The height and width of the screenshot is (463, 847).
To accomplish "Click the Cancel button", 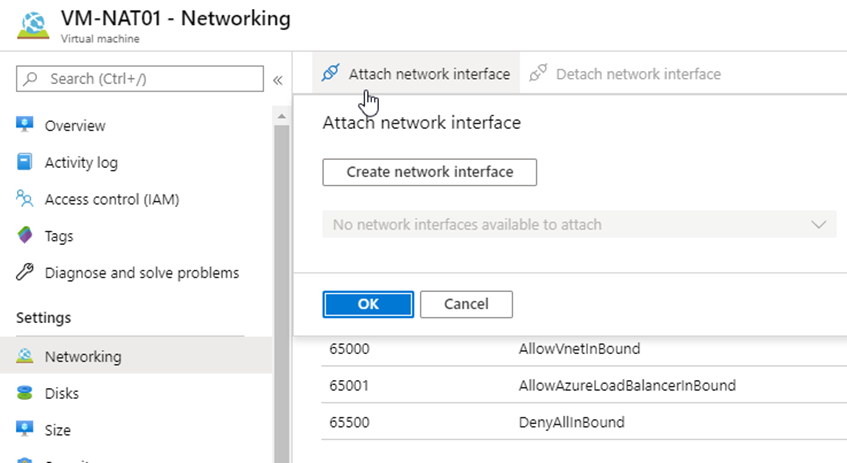I will pyautogui.click(x=466, y=304).
